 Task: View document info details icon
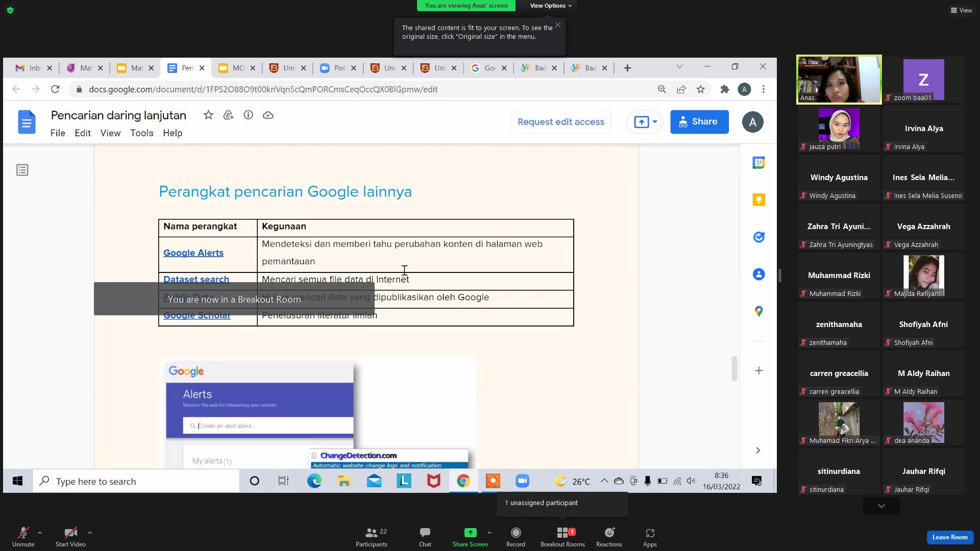[x=248, y=115]
